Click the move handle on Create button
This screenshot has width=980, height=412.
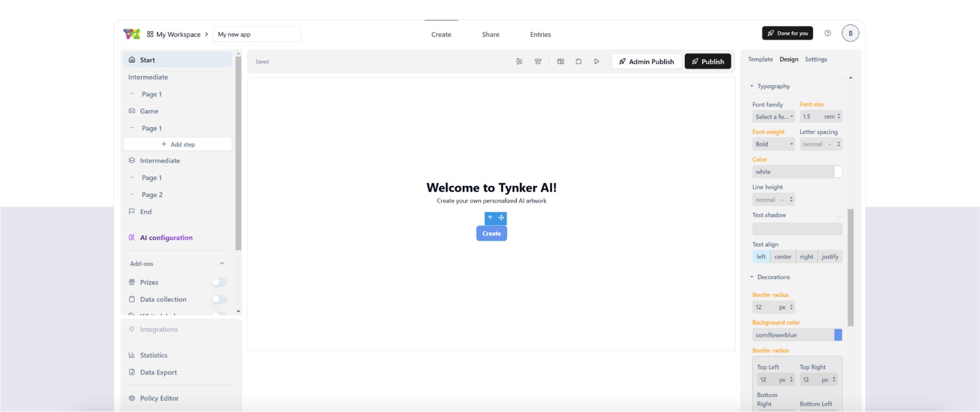[x=501, y=217]
